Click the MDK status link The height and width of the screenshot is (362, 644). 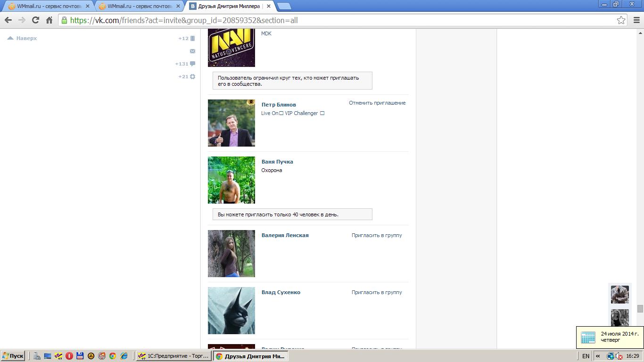[x=266, y=33]
